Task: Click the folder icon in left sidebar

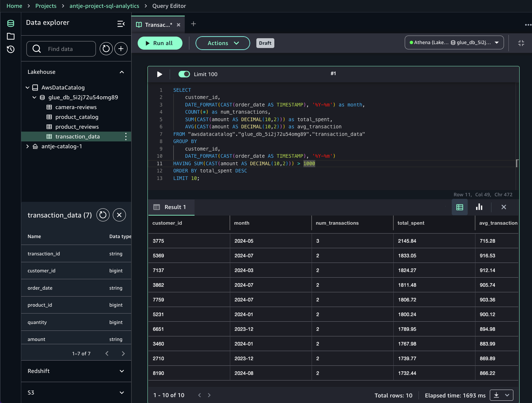Action: click(x=10, y=36)
